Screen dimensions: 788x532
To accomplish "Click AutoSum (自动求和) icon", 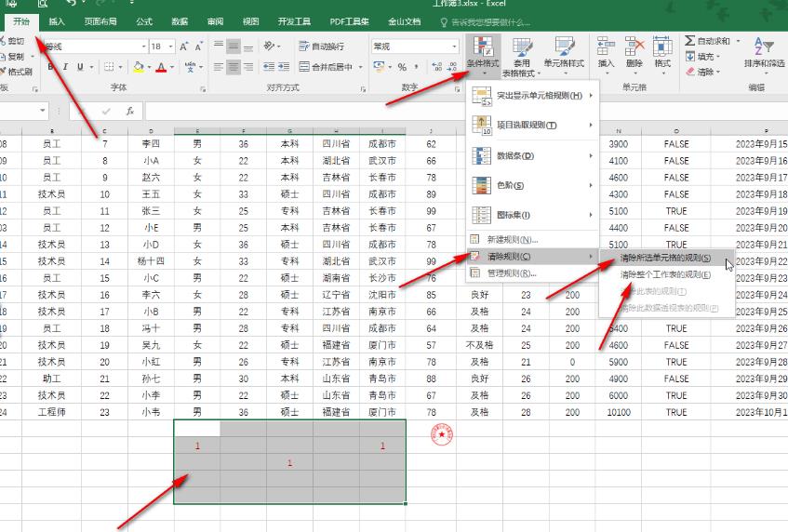I will (690, 40).
